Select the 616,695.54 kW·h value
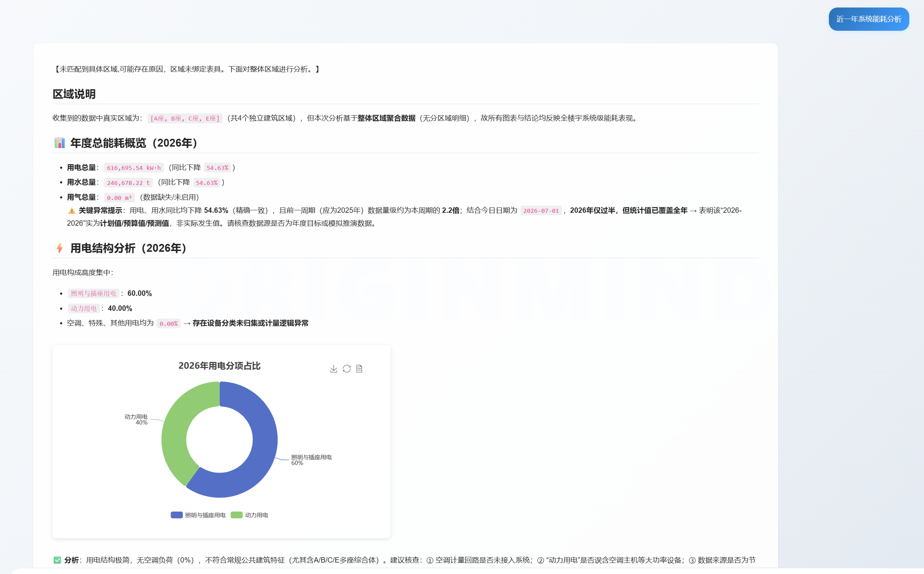The height and width of the screenshot is (574, 924). point(134,168)
